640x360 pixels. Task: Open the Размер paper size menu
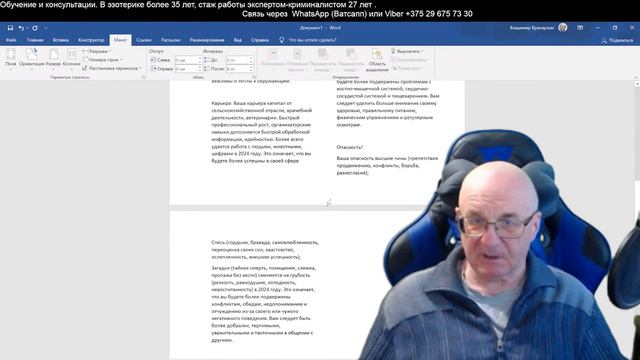pos(53,59)
